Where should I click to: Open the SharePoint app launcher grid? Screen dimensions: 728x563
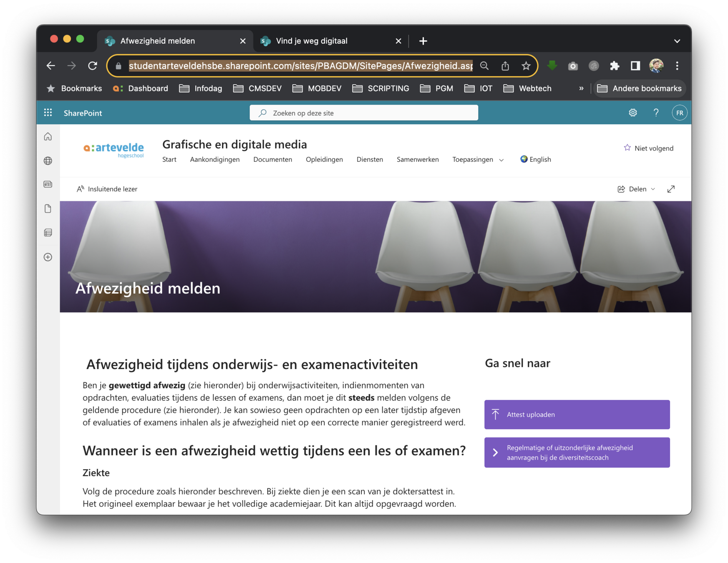[x=48, y=113]
